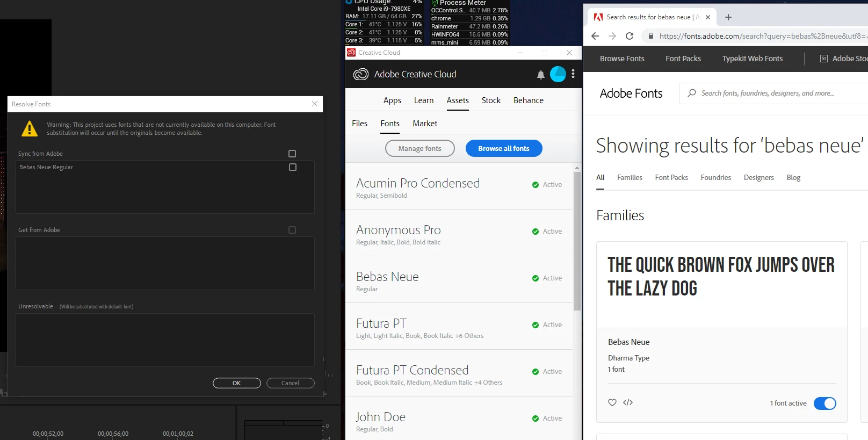The width and height of the screenshot is (868, 440).
Task: Open Typekit Web Fonts link
Action: coord(753,59)
